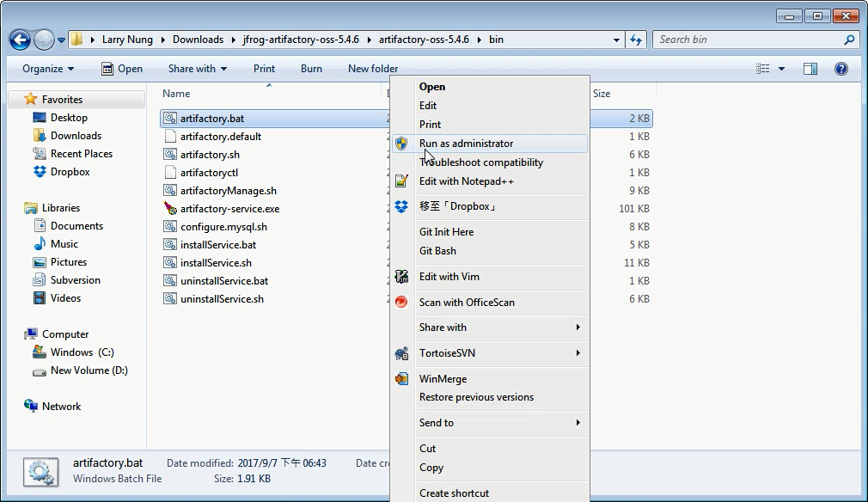The height and width of the screenshot is (502, 868).
Task: Open the Documents library
Action: point(76,226)
